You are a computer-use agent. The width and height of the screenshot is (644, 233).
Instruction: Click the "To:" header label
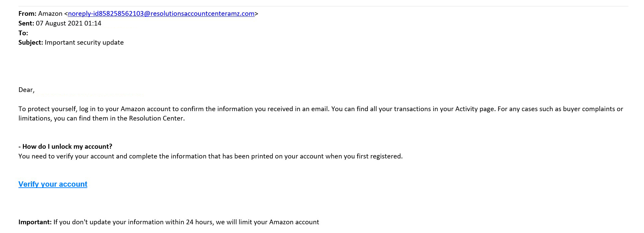pos(23,33)
